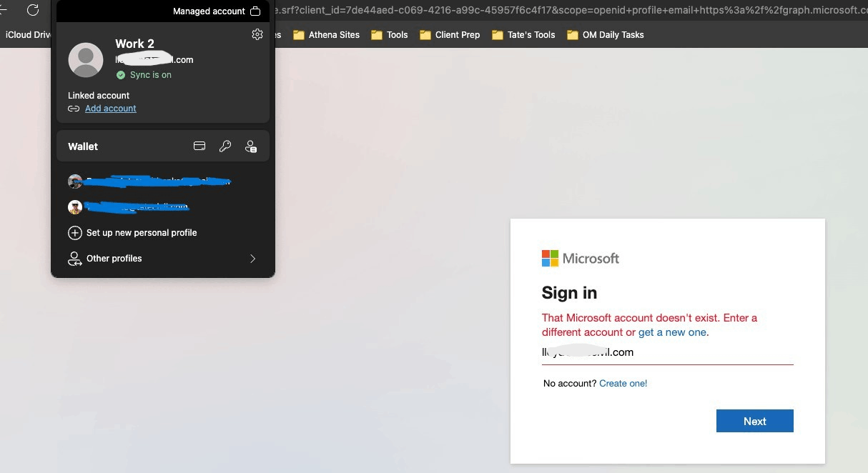868x473 pixels.
Task: Open the Client Prep bookmarks folder
Action: [449, 34]
